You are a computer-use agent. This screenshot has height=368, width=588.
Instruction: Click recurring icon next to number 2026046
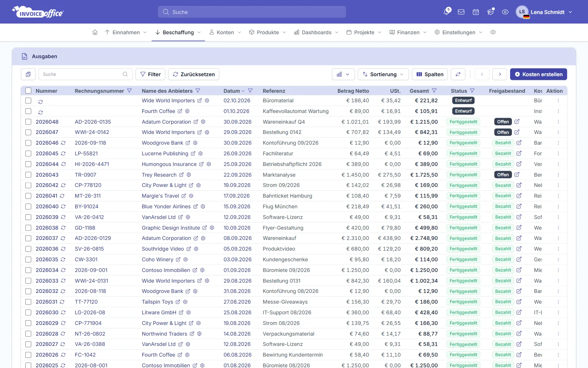(63, 143)
